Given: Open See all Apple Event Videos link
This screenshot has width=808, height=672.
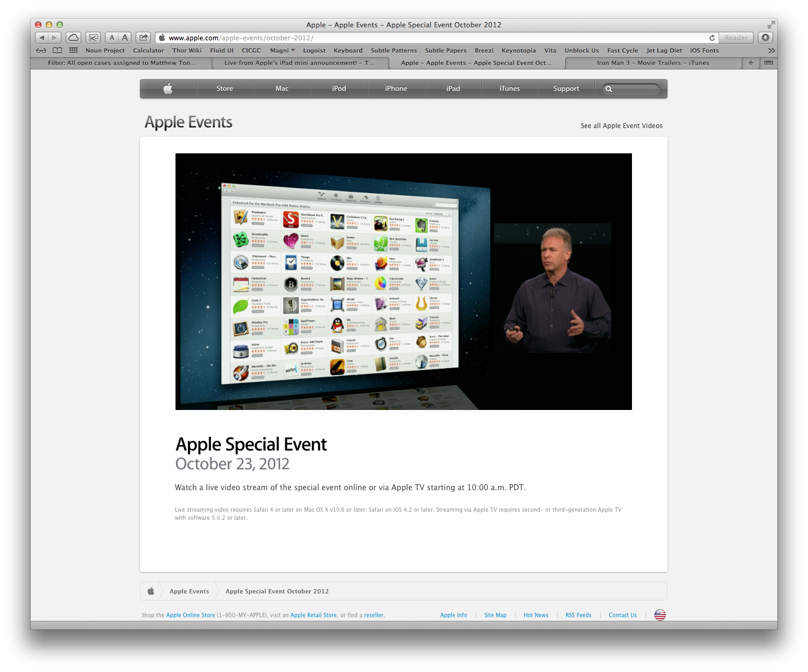Looking at the screenshot, I should tap(622, 126).
